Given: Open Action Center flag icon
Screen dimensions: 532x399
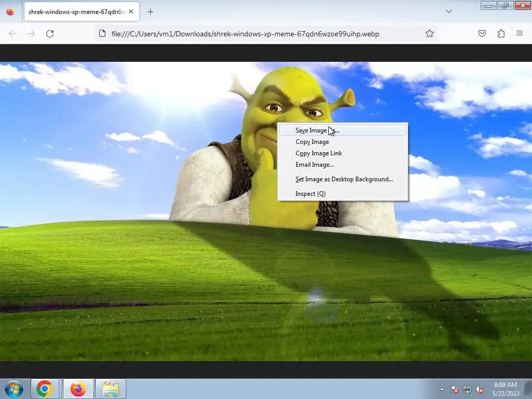Looking at the screenshot, I should point(454,389).
